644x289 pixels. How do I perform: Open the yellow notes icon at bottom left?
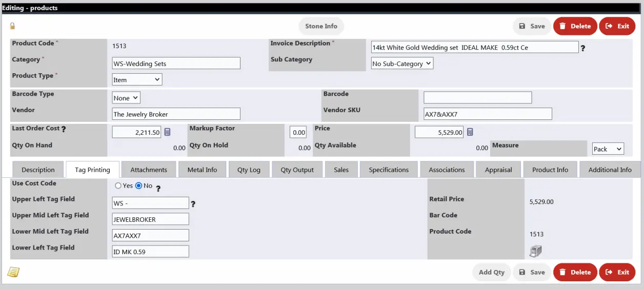pyautogui.click(x=13, y=272)
